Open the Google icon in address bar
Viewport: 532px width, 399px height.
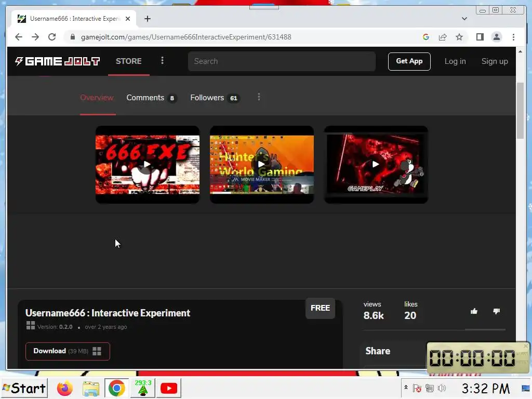426,37
